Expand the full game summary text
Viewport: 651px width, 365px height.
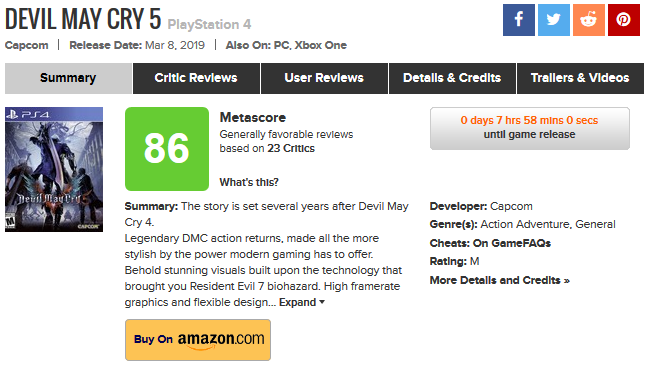(x=301, y=302)
